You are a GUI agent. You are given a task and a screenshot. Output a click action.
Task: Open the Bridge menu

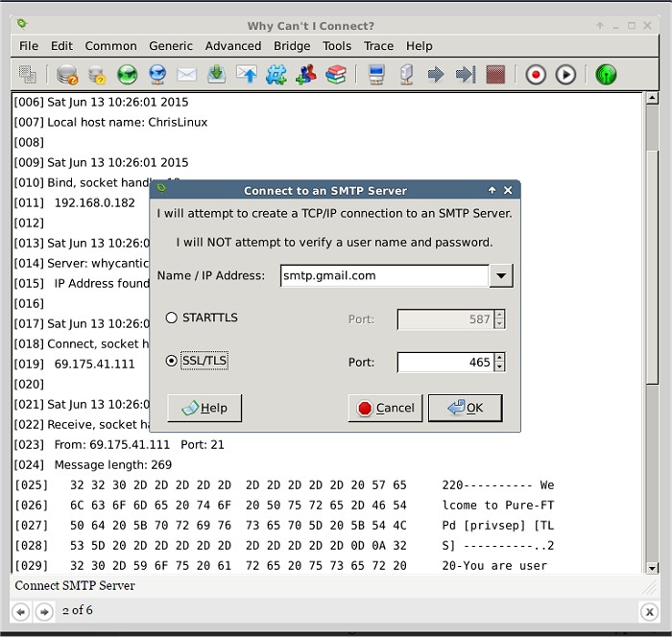click(x=292, y=45)
